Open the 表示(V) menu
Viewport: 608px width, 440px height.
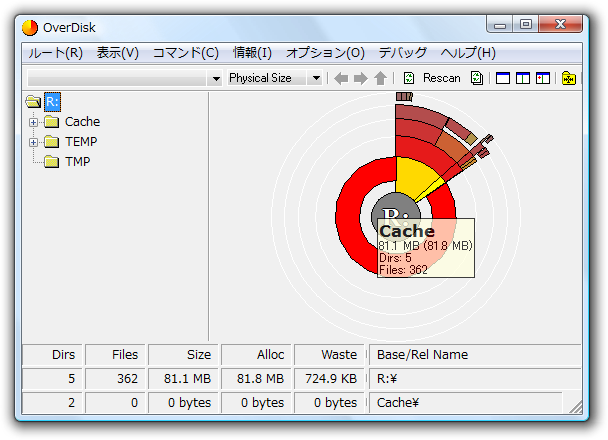point(117,53)
